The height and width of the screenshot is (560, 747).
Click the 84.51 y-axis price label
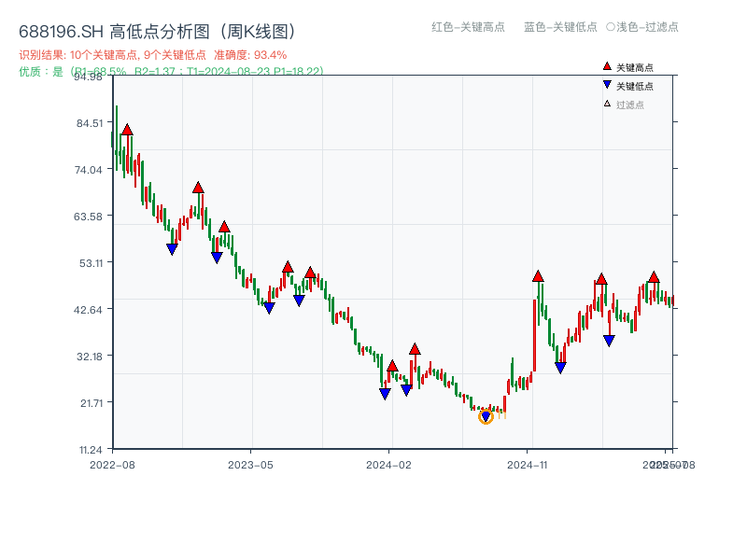90,123
